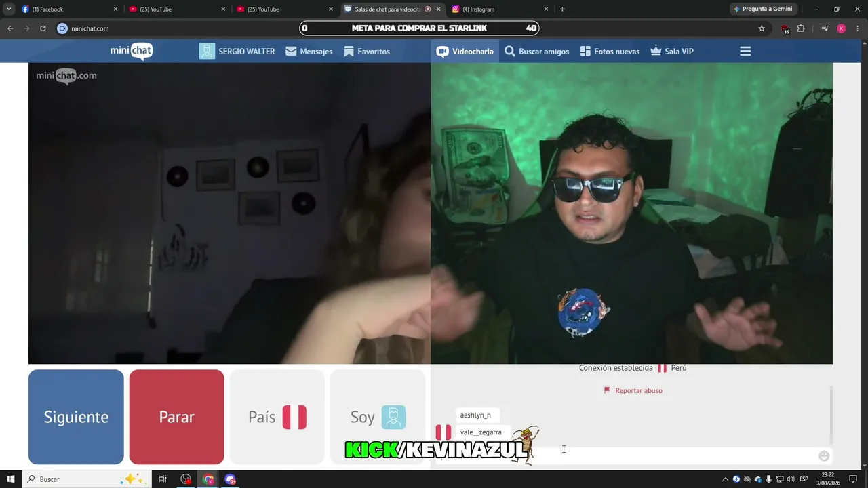Click the taskbar Buscar search box

[88, 479]
